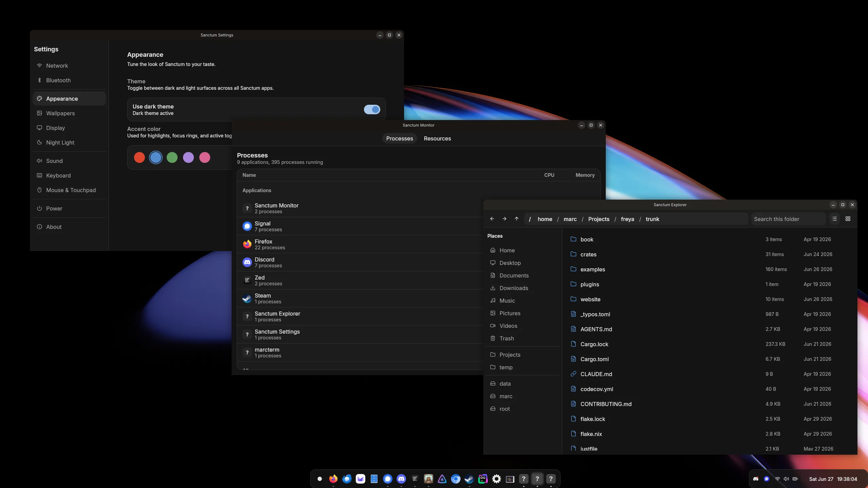This screenshot has height=488, width=868.
Task: Jump to marc in the breadcrumb path
Action: pyautogui.click(x=570, y=219)
